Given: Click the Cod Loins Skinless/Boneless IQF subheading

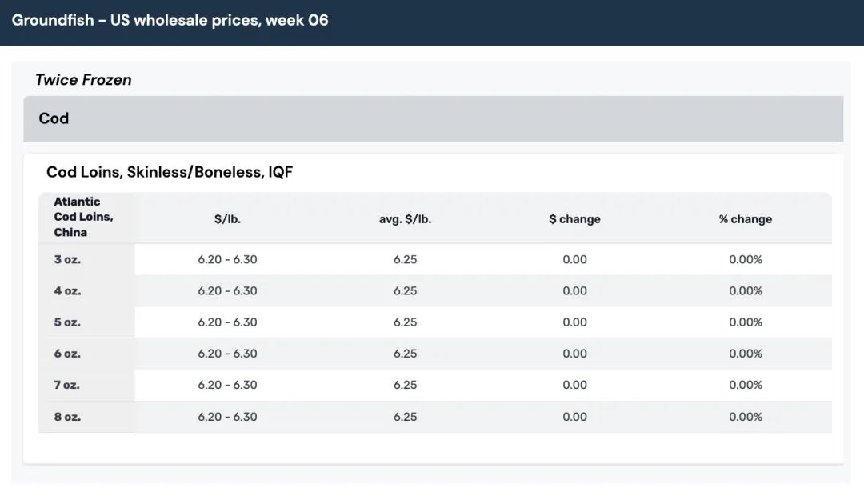Looking at the screenshot, I should click(170, 172).
